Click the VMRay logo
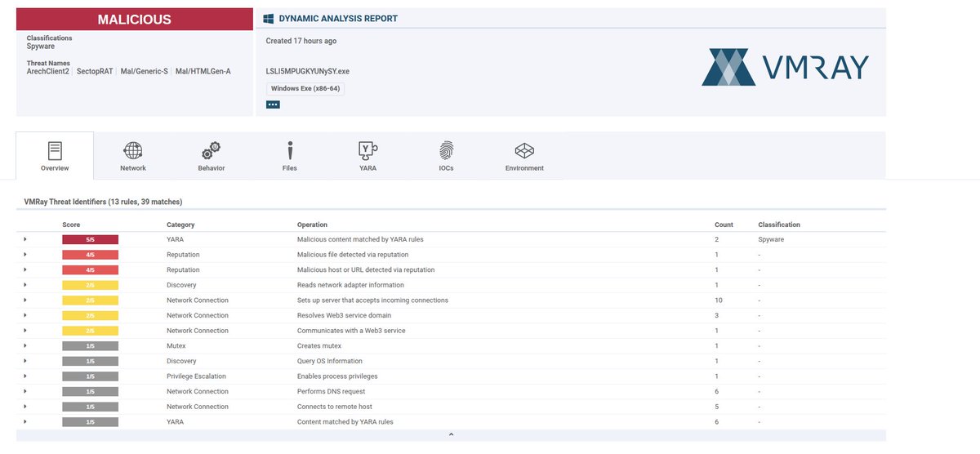The width and height of the screenshot is (980, 454). point(786,67)
